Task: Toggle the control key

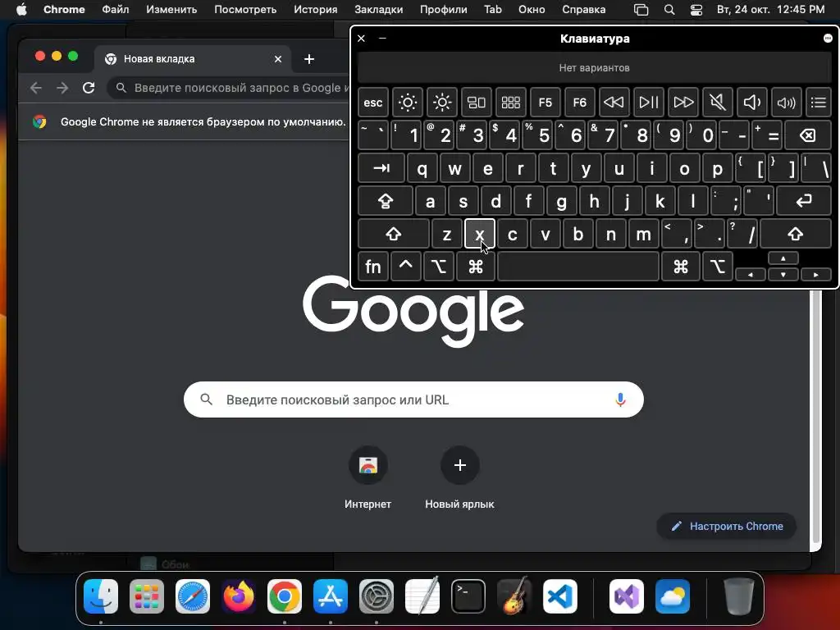Action: 405,267
